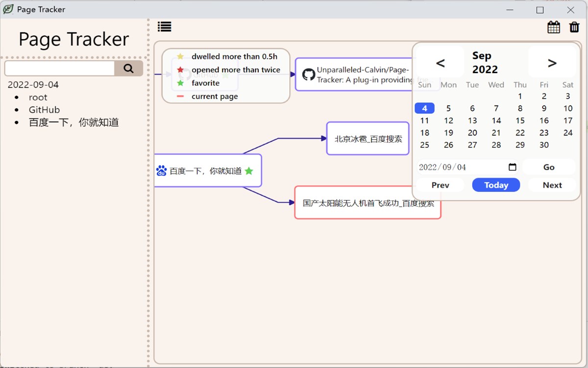This screenshot has width=588, height=368.
Task: Select day 28 in calendar
Action: tap(496, 145)
